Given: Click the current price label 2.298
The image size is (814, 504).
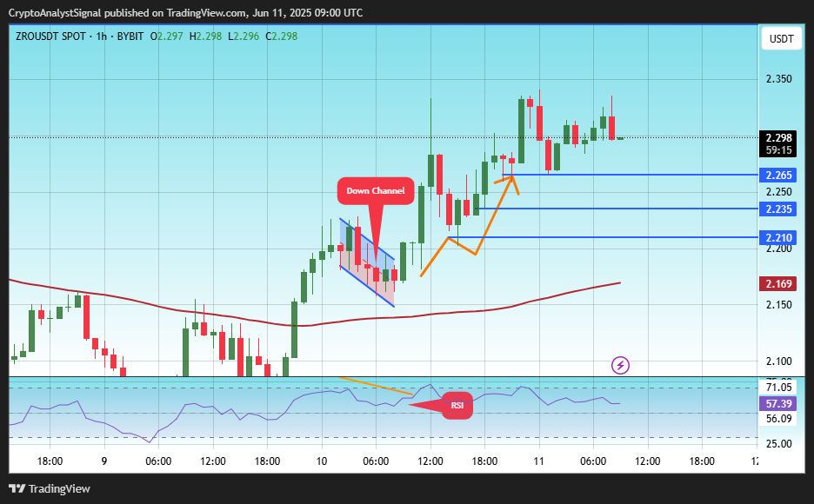Looking at the screenshot, I should pos(778,138).
